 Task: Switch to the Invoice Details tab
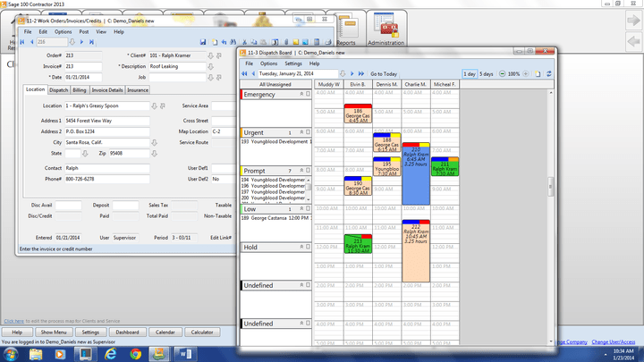click(x=107, y=90)
